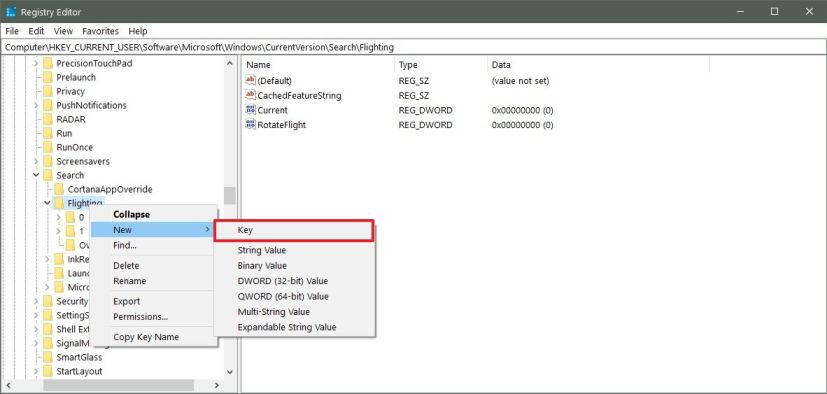
Task: Click the Registry Editor app icon in title bar
Action: [11, 12]
